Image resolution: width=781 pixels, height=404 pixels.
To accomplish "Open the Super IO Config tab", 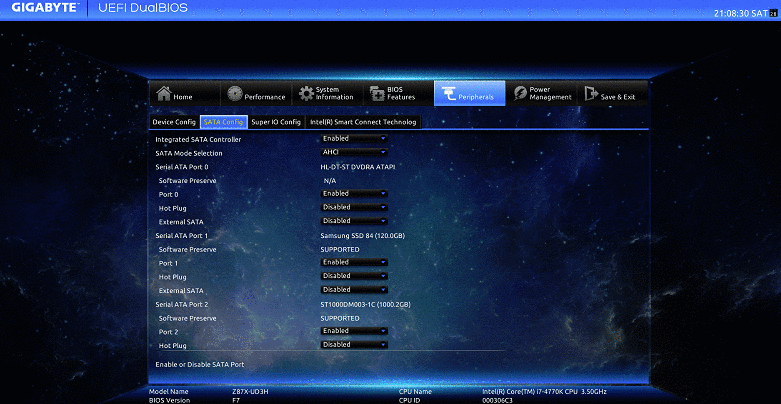I will (276, 122).
